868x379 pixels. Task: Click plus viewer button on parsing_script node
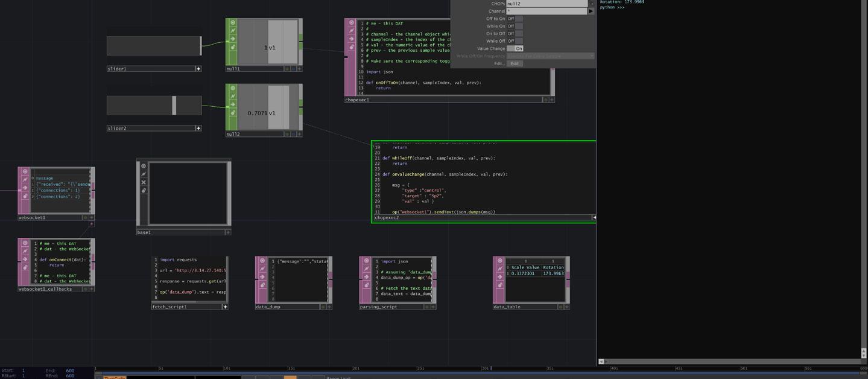tap(433, 307)
